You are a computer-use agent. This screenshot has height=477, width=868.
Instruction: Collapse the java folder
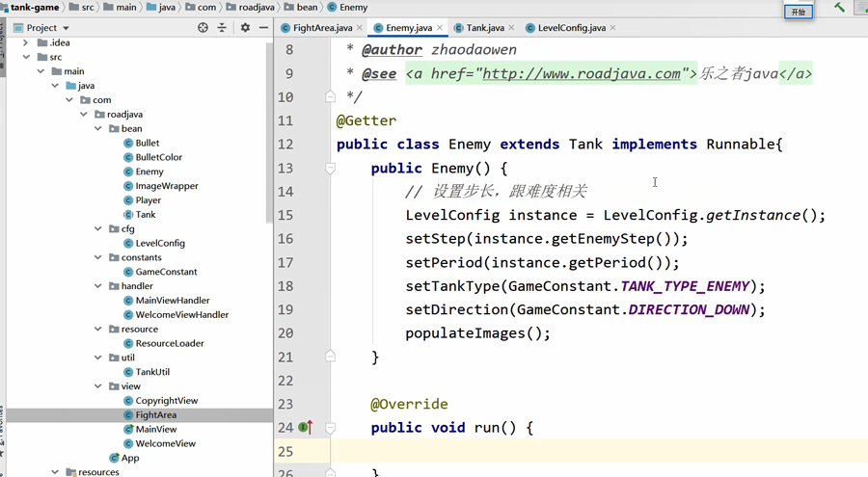55,86
